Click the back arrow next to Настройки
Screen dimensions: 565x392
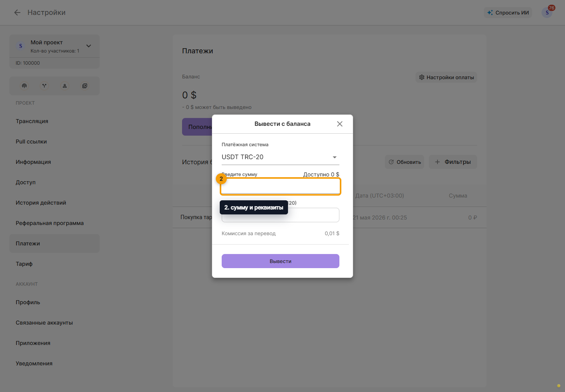[17, 13]
